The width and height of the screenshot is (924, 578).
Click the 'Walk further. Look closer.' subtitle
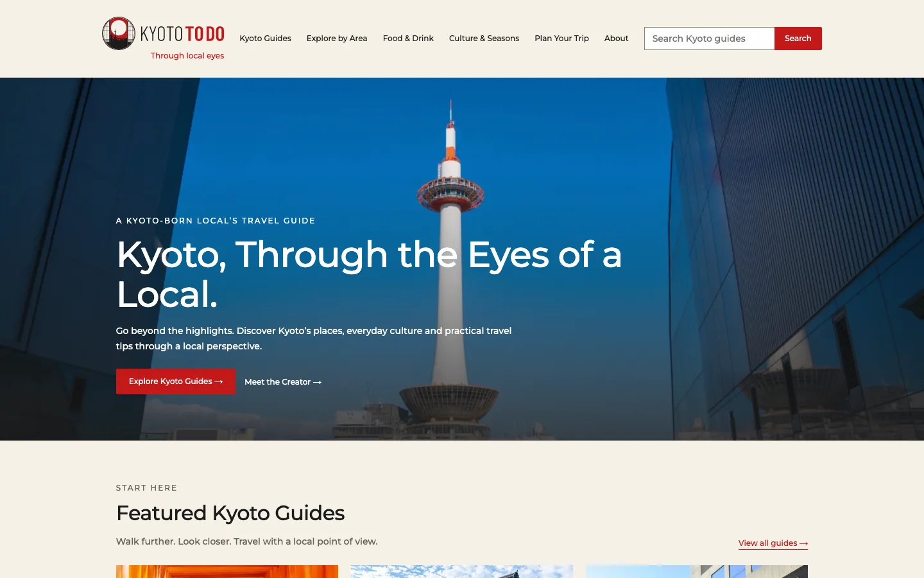coord(247,541)
